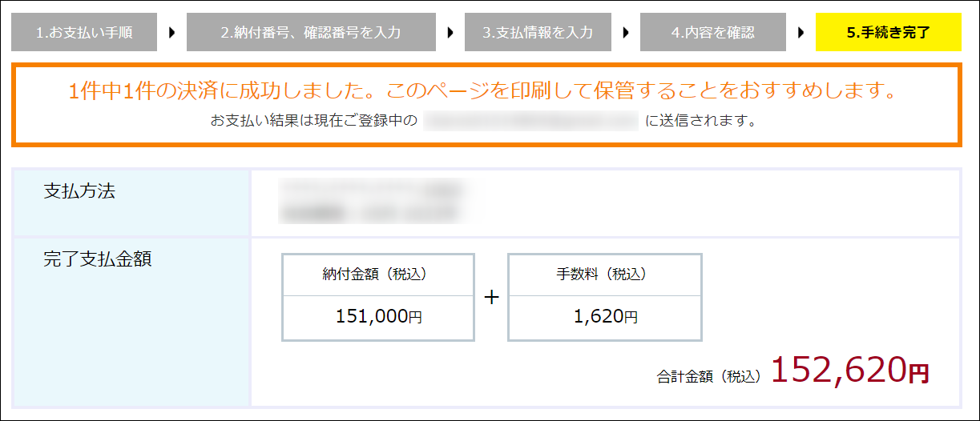The image size is (980, 421).
Task: Click the '完了支払金額' row label
Action: 97,259
